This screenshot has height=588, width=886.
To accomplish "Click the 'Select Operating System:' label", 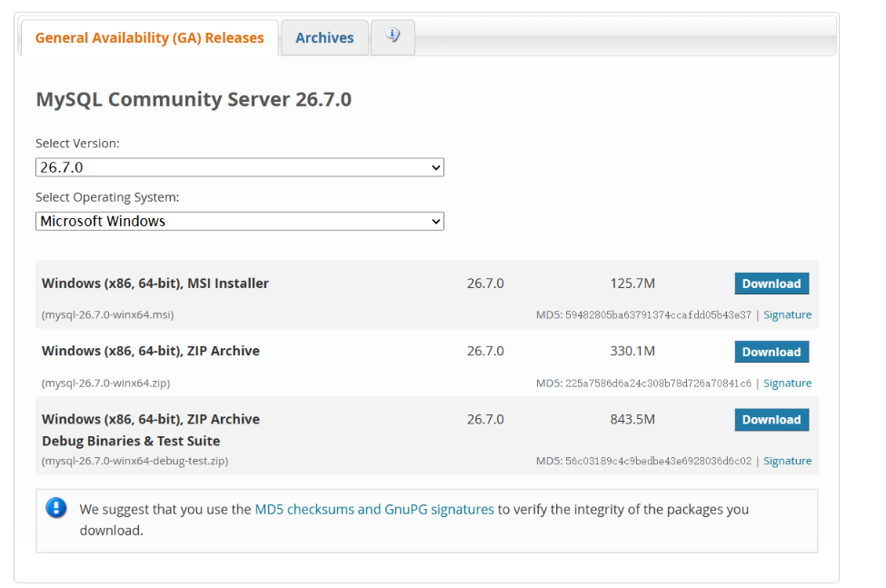I will [107, 197].
